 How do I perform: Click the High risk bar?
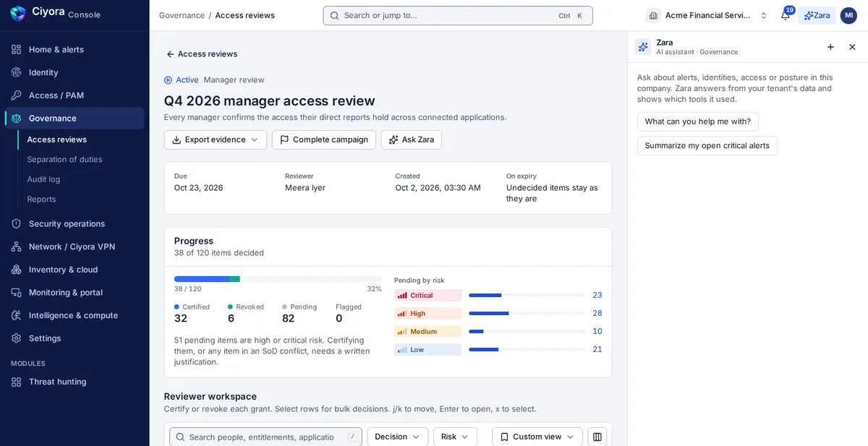[x=527, y=313]
